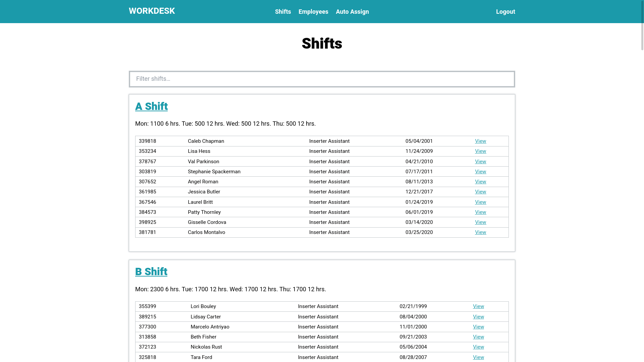
Task: View Lori Bouley's details
Action: pyautogui.click(x=478, y=306)
